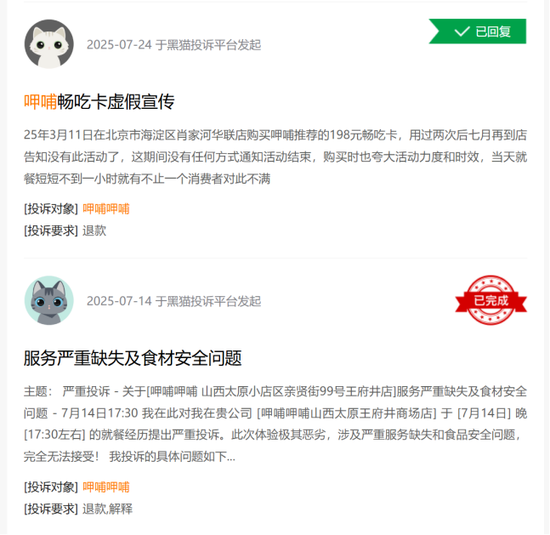
Task: Open complaint titled 服务严重缺失及食材安全问题
Action: click(133, 358)
